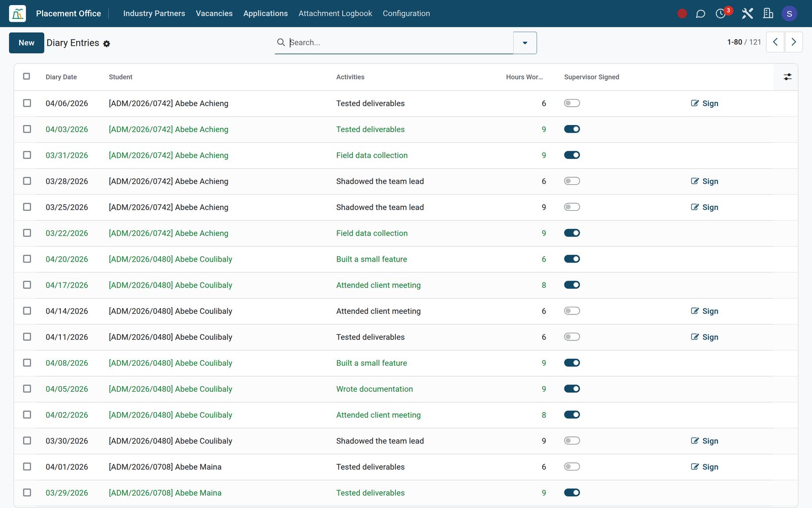The image size is (812, 508).
Task: Check the 04/20/2026 row checkbox
Action: [27, 259]
